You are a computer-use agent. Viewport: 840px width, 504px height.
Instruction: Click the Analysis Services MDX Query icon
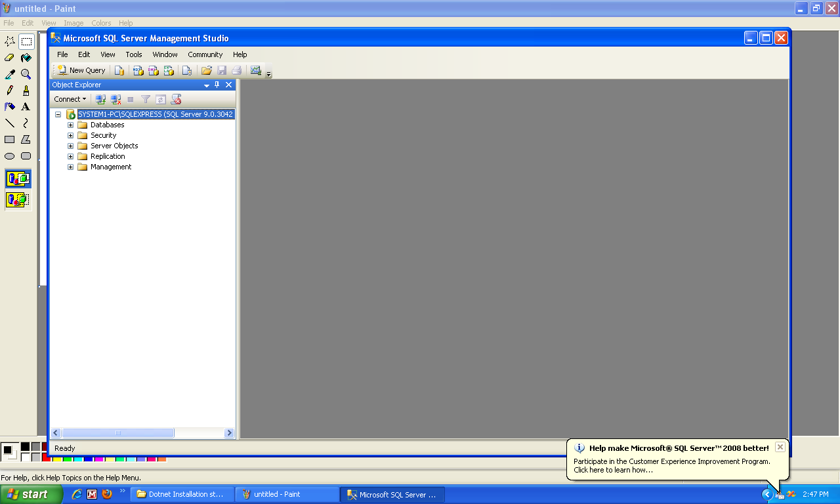[138, 70]
